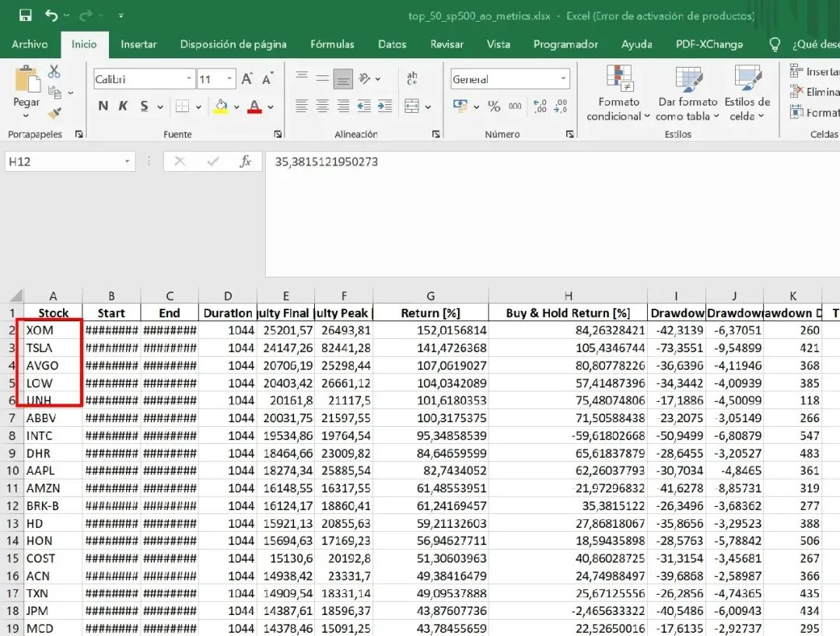This screenshot has width=840, height=636.
Task: Click the insert function fx icon
Action: (x=246, y=162)
